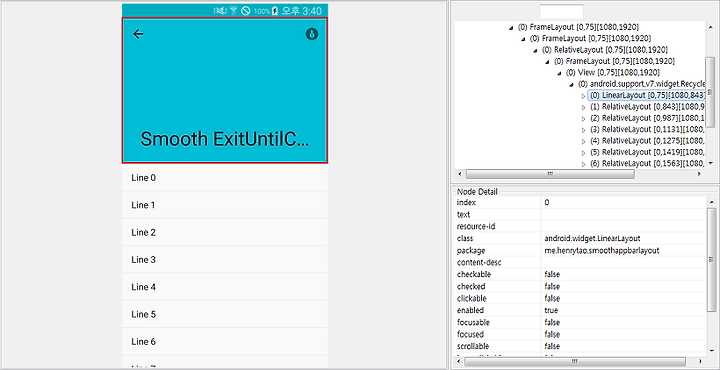Click the package value me.henrytao.smoothappbarlayout
The width and height of the screenshot is (720, 370).
(602, 250)
